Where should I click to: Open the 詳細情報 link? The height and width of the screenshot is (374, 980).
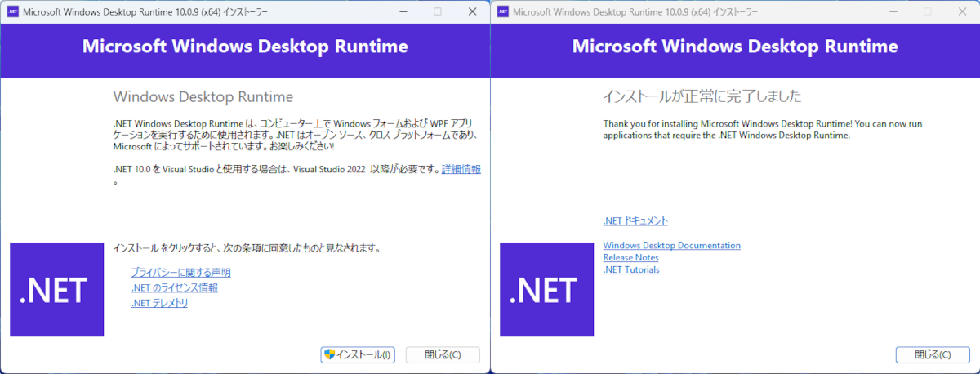pyautogui.click(x=461, y=169)
